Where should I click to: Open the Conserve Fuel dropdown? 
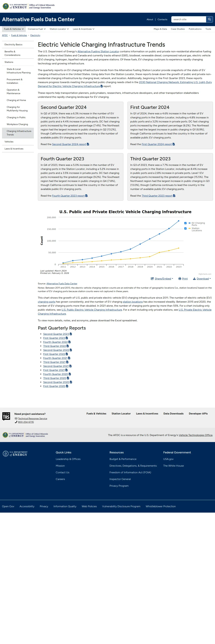[x=37, y=29]
